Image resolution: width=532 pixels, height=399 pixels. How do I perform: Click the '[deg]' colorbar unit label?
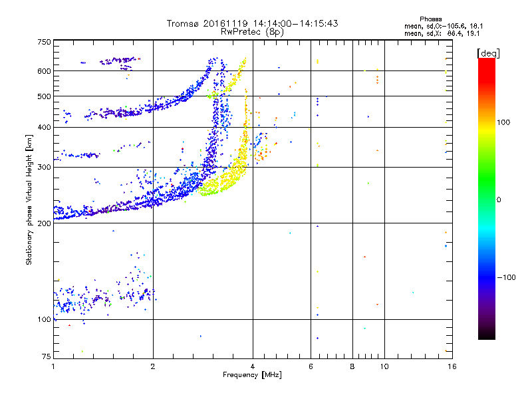[x=488, y=53]
